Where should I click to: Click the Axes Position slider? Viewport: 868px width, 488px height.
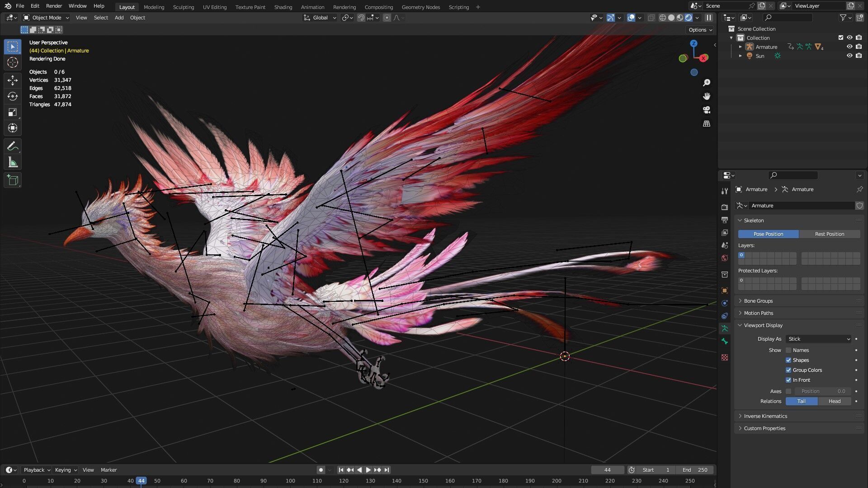[823, 391]
